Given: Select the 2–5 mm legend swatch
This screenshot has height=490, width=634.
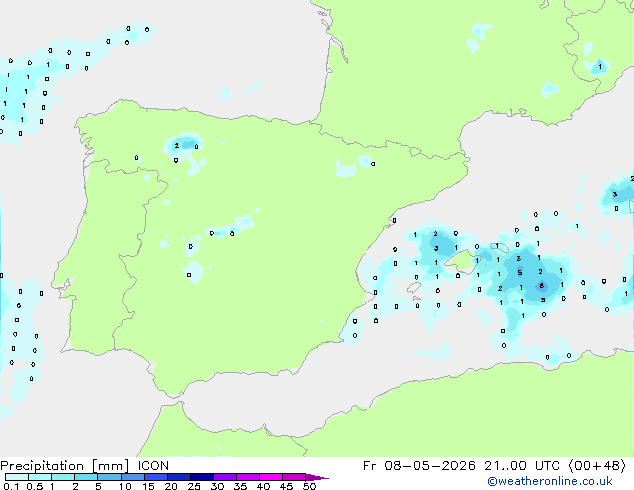Looking at the screenshot, I should 86,477.
